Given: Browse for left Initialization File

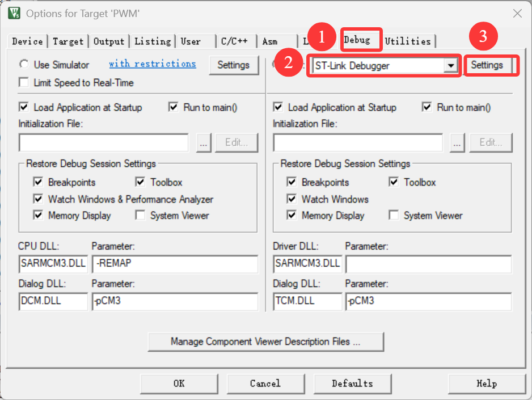Looking at the screenshot, I should pos(204,142).
